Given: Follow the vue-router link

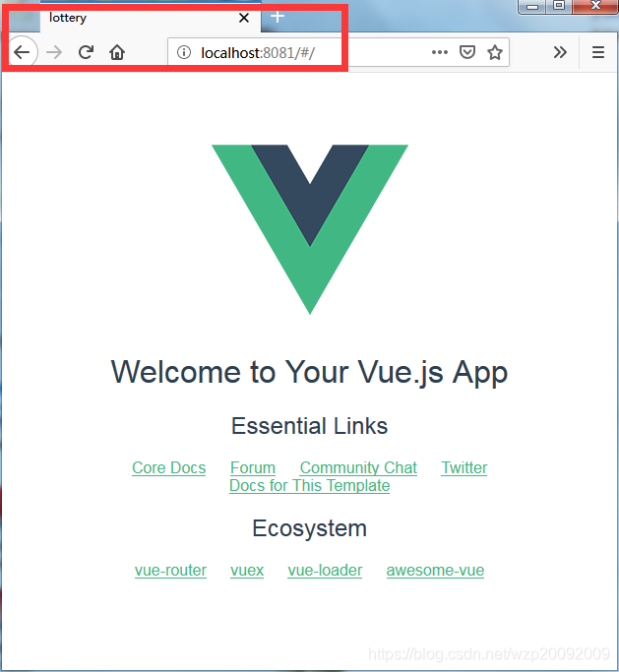Looking at the screenshot, I should [x=170, y=571].
